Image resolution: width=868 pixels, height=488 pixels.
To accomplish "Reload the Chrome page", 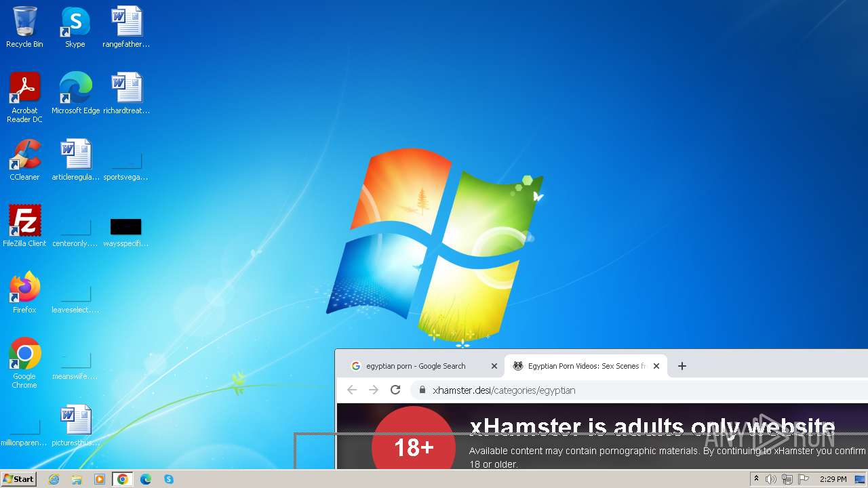I will (395, 390).
